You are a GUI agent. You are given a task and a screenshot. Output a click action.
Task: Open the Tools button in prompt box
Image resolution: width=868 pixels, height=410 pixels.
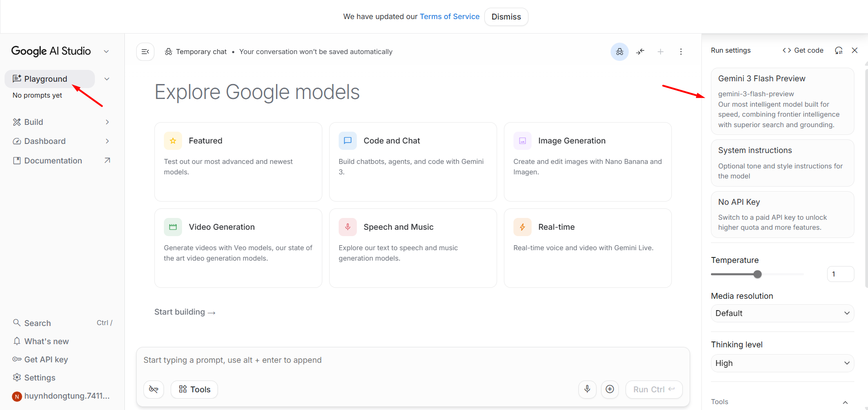tap(194, 389)
